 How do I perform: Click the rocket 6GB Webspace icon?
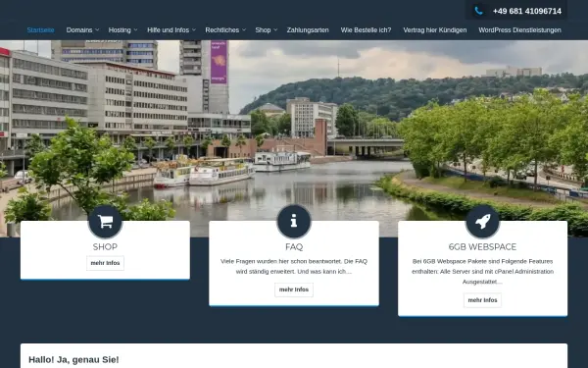coord(482,222)
